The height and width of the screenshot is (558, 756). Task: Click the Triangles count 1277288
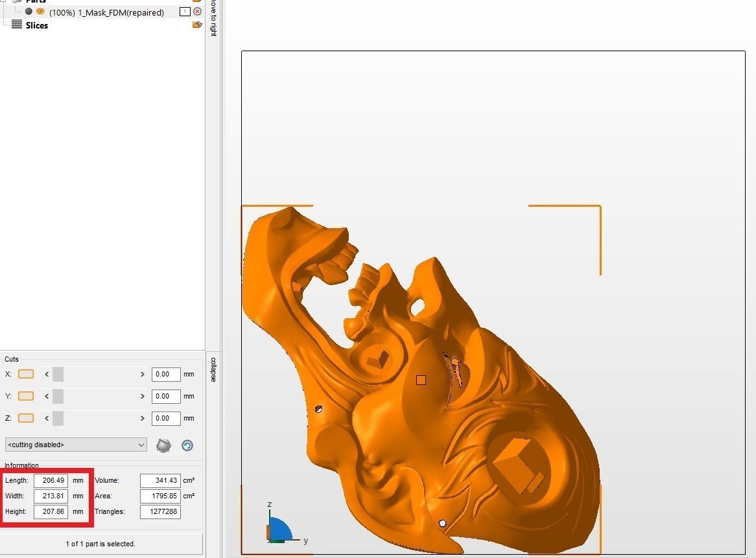[x=160, y=512]
